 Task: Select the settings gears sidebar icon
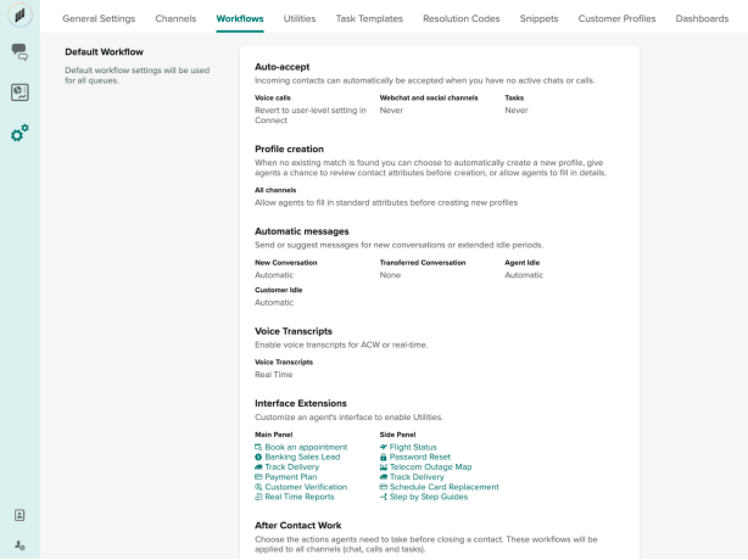[x=19, y=133]
